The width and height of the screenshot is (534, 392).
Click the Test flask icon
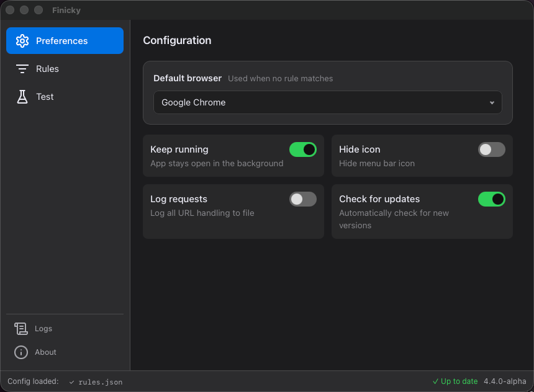(x=22, y=97)
